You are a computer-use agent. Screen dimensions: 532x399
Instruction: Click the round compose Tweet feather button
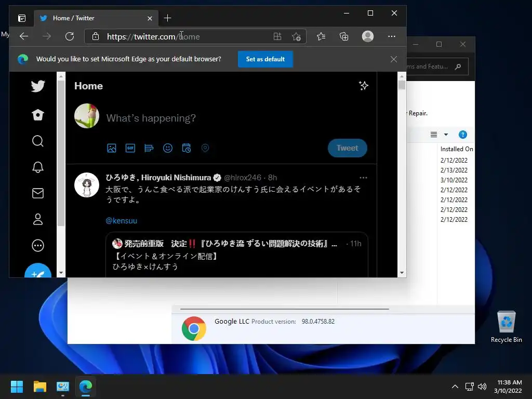[38, 270]
